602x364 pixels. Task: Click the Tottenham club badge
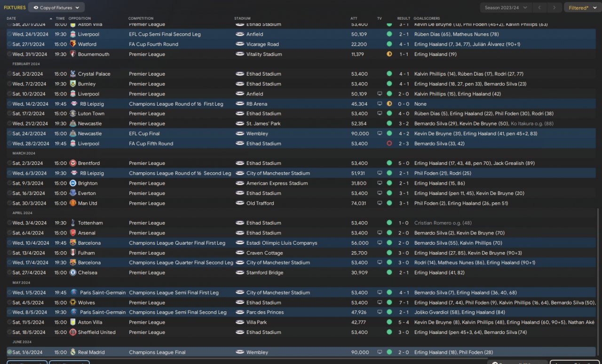click(73, 223)
